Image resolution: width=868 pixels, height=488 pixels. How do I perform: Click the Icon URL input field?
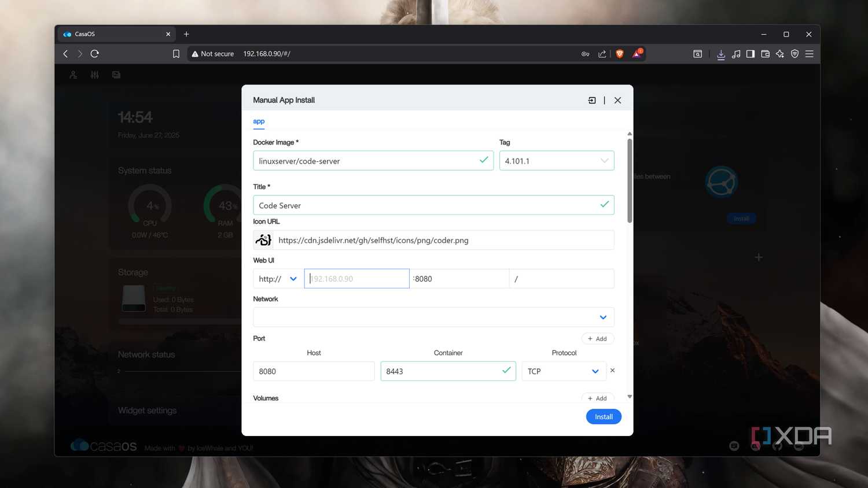444,240
